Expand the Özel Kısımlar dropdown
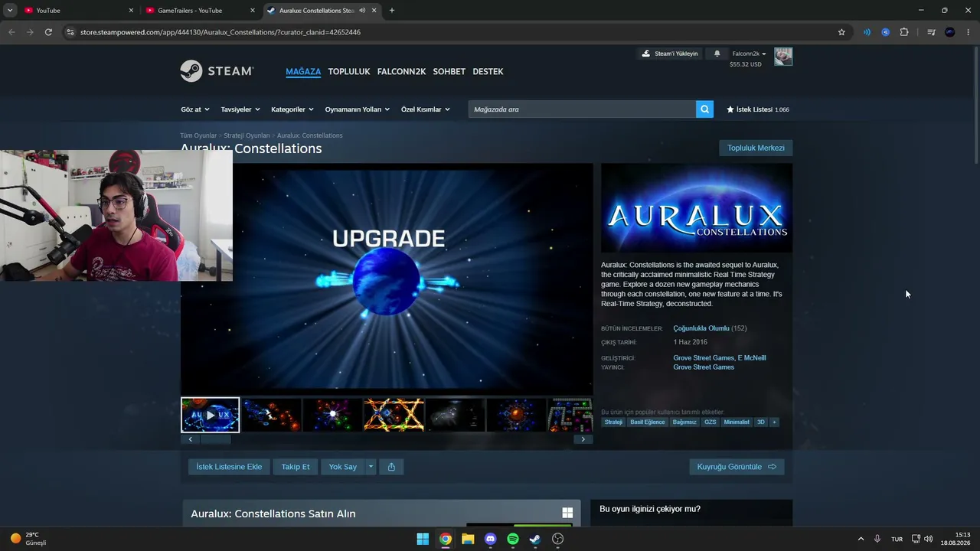The height and width of the screenshot is (551, 980). pos(426,109)
